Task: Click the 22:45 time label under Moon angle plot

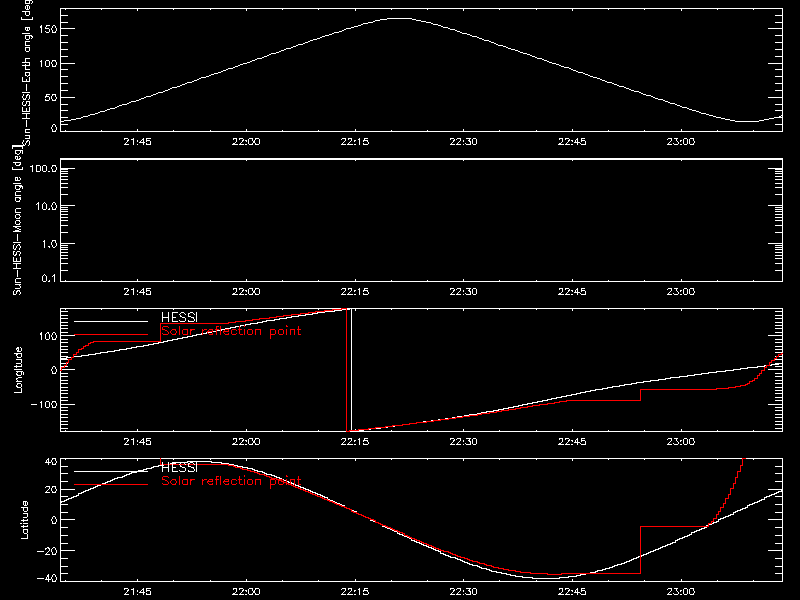Action: [x=572, y=292]
